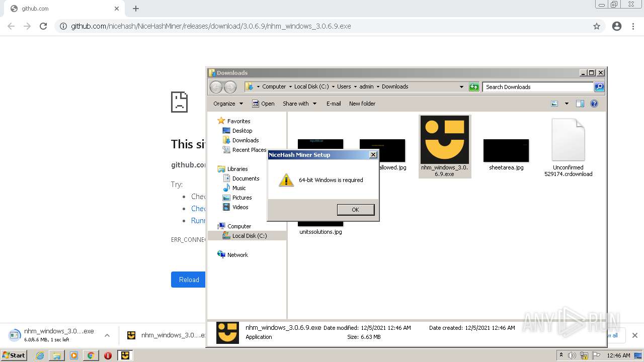Viewport: 644px width, 362px height.
Task: Open address bar history dropdown
Action: click(461, 86)
